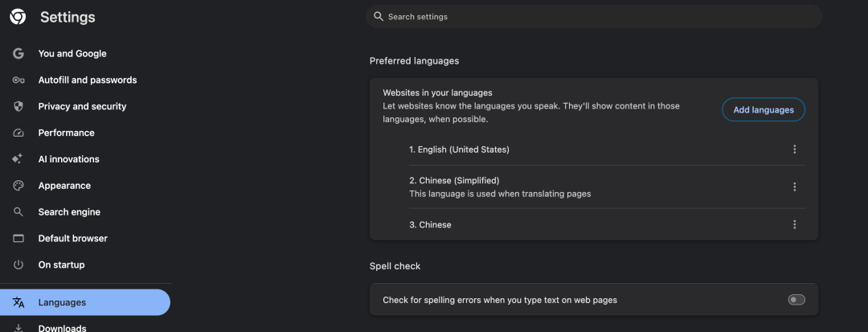
Task: Click the Performance speedometer icon
Action: click(x=18, y=133)
